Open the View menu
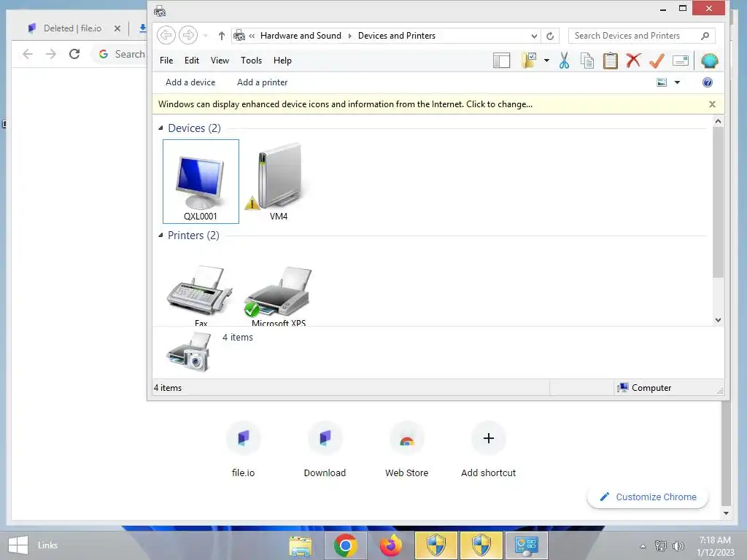This screenshot has height=560, width=747. click(x=220, y=61)
